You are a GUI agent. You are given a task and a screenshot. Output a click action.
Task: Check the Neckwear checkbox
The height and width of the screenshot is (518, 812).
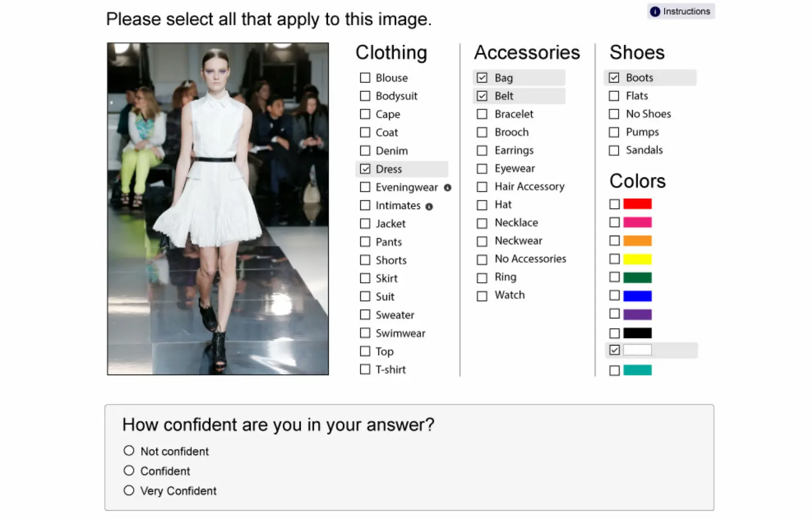coord(482,241)
